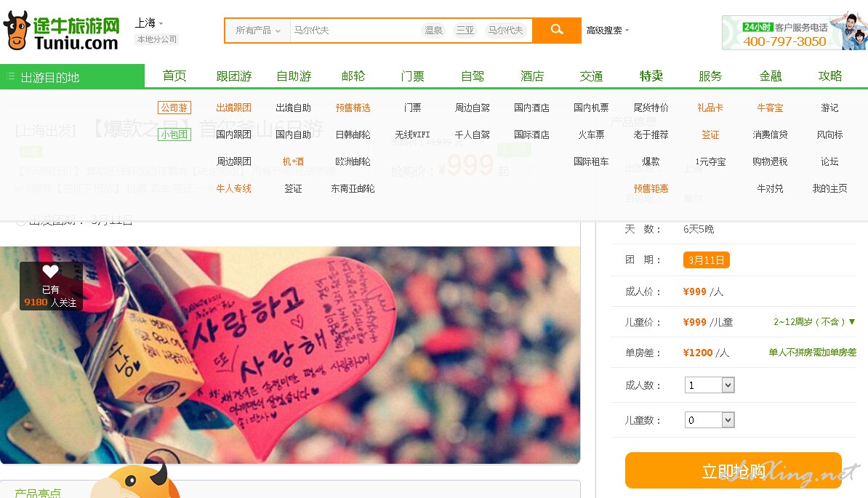Select the 3月11日 departure date button
868x498 pixels.
click(x=707, y=260)
